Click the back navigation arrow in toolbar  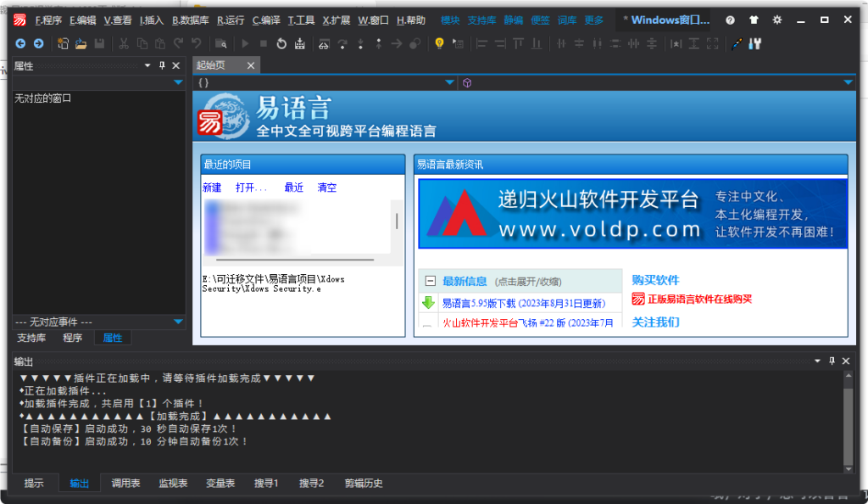pyautogui.click(x=20, y=43)
